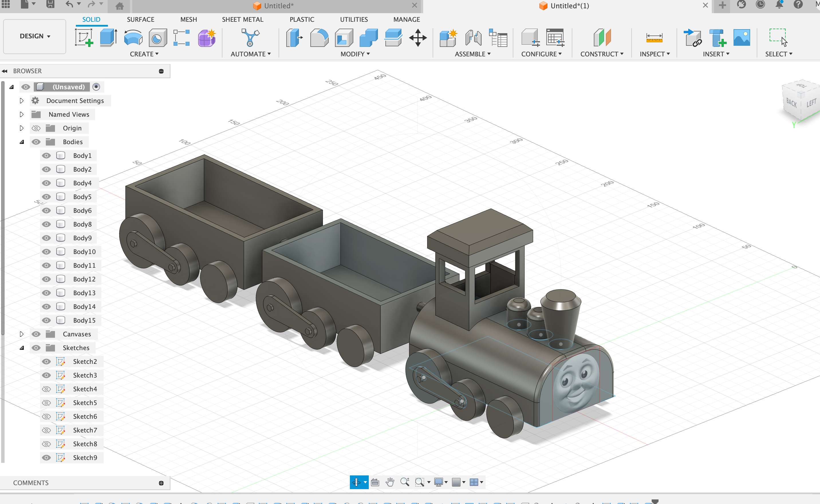Select the Create Form tool
Screen dimensions: 820x504
pyautogui.click(x=207, y=37)
